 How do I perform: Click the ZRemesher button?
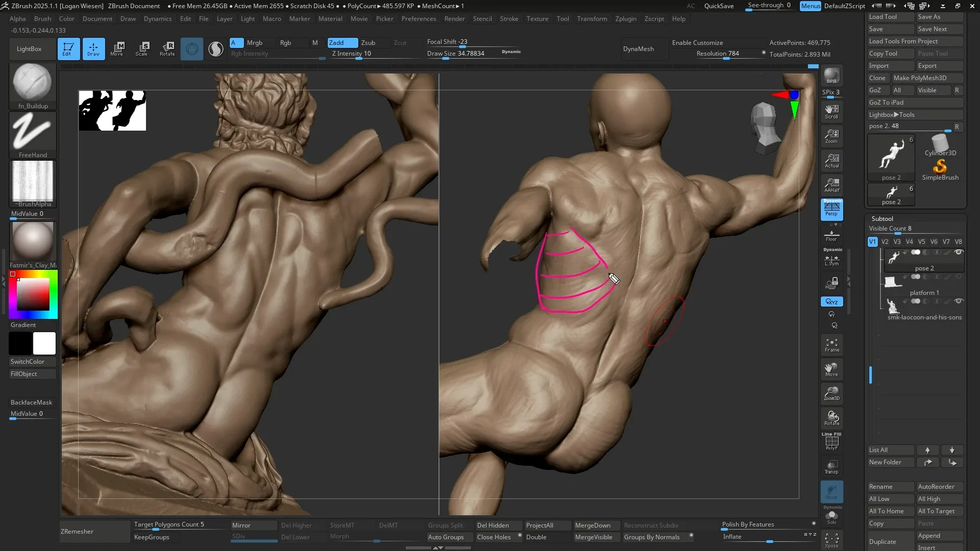95,532
